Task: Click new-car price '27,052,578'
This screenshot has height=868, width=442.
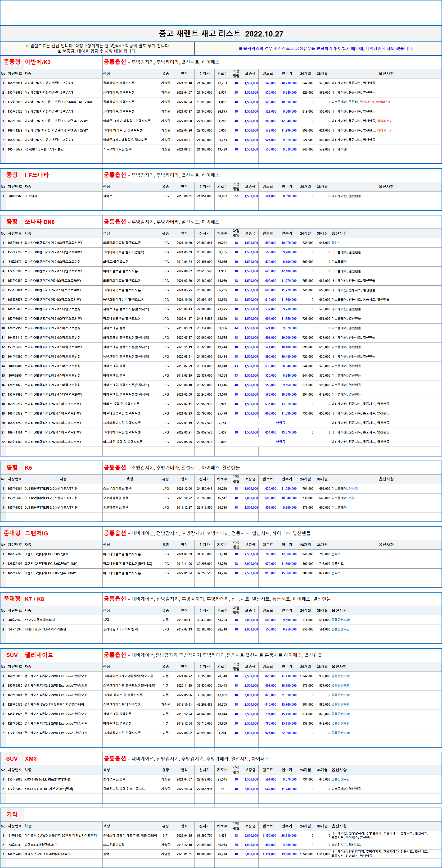Action: pos(204,432)
